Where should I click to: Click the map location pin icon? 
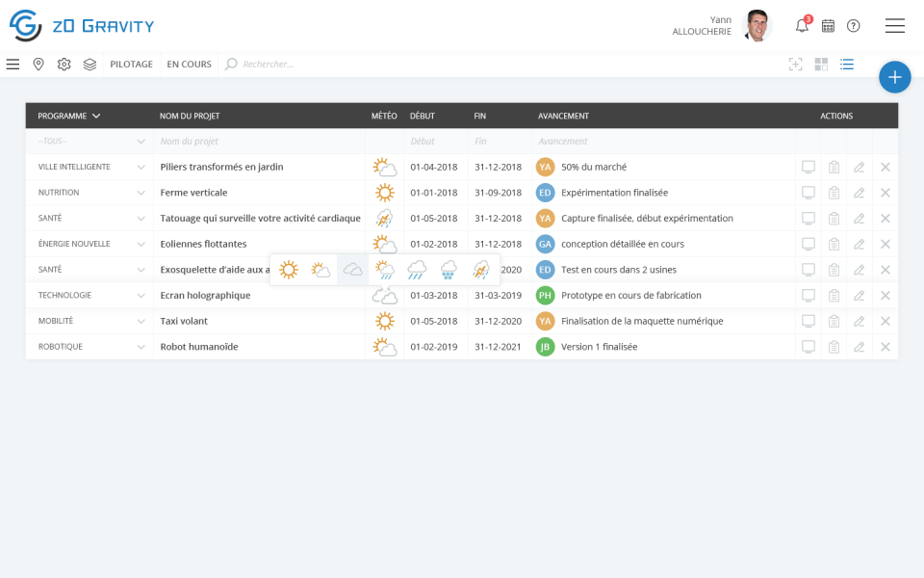[38, 65]
